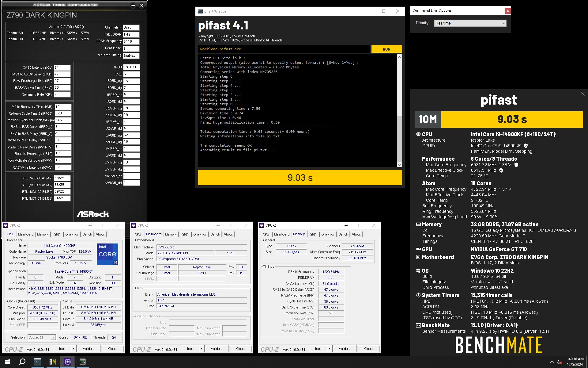Open Graphics tab in the Mainboard CPU-Z window
This screenshot has width=588, height=368.
point(200,234)
